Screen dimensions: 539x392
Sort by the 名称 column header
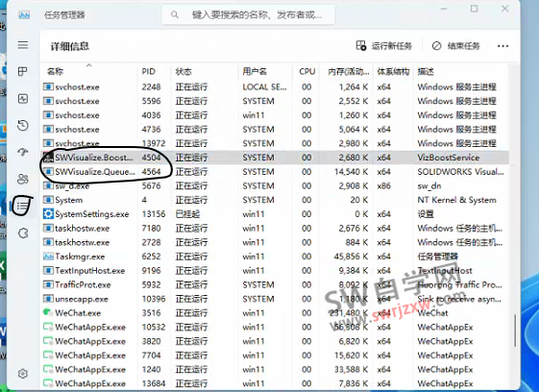[x=88, y=71]
